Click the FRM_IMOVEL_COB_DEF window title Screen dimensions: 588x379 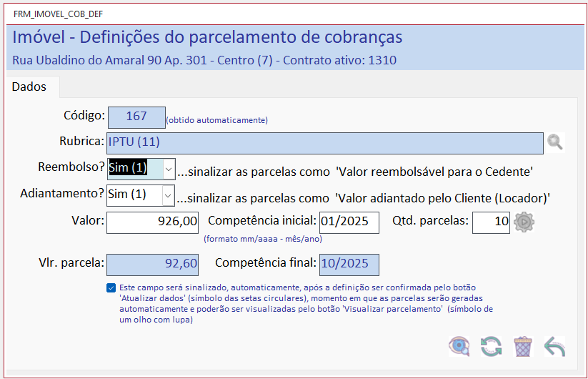tap(58, 14)
